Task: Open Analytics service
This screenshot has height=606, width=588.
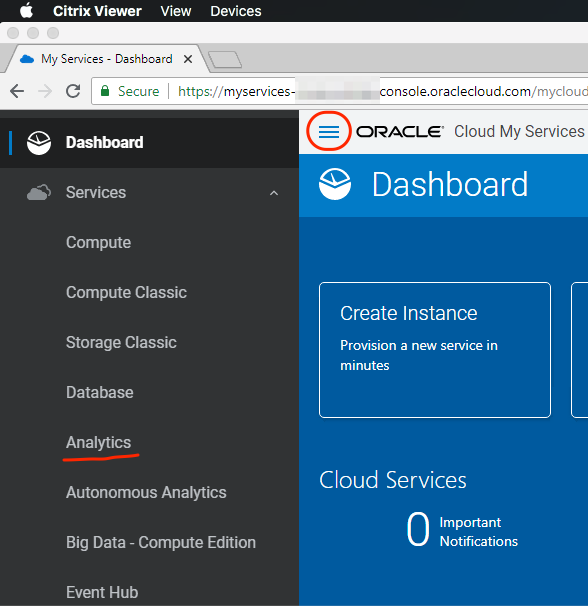Action: (98, 443)
